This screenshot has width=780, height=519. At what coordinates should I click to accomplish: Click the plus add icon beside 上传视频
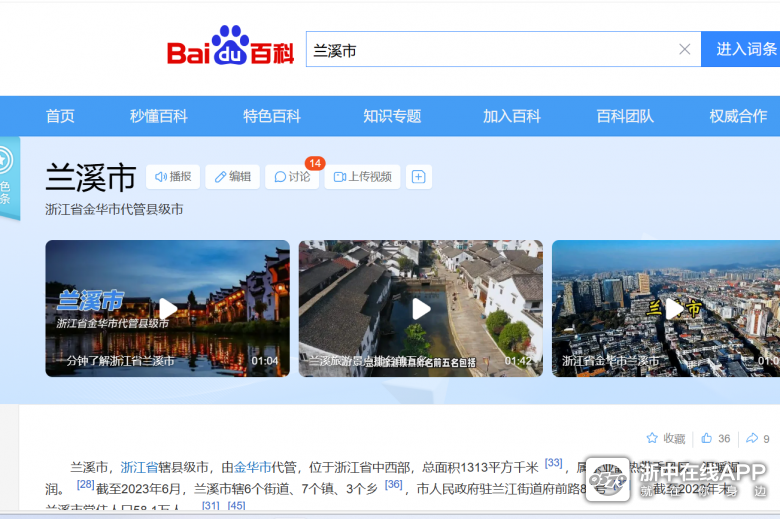coord(419,177)
